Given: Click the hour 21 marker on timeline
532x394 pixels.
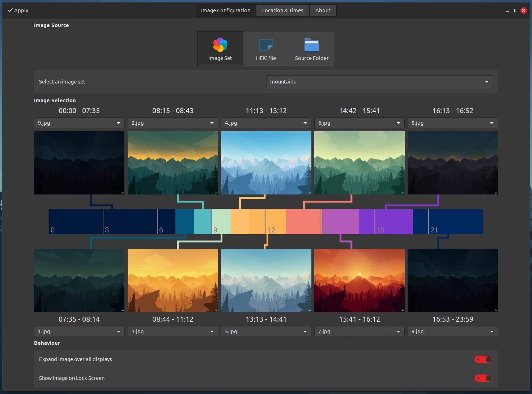Looking at the screenshot, I should tap(434, 230).
